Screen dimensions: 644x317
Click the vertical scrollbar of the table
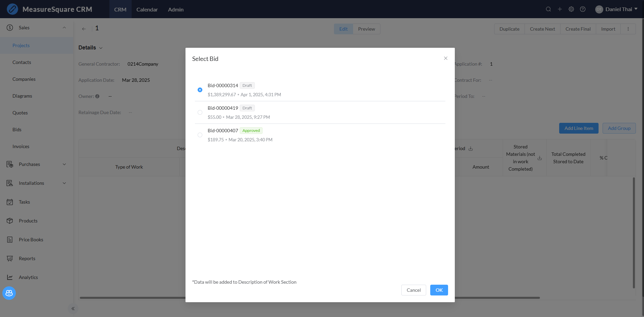coord(634,233)
